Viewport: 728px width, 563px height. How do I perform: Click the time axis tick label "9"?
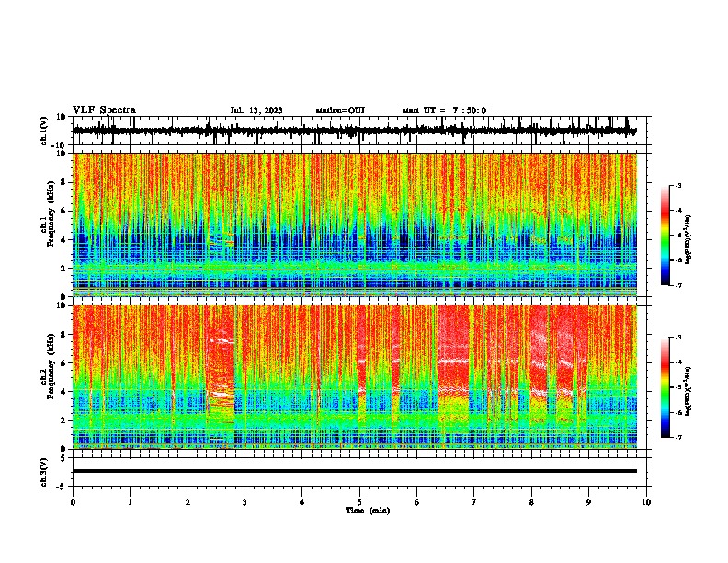click(588, 502)
